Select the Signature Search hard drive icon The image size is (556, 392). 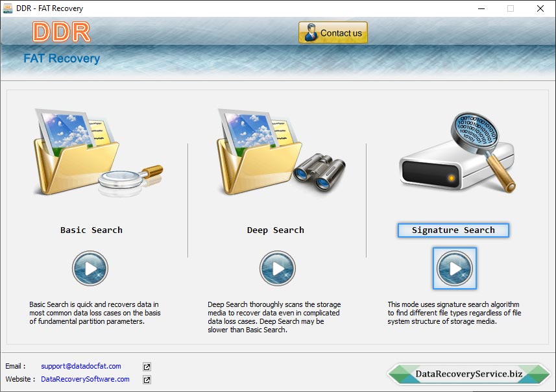[x=457, y=153]
